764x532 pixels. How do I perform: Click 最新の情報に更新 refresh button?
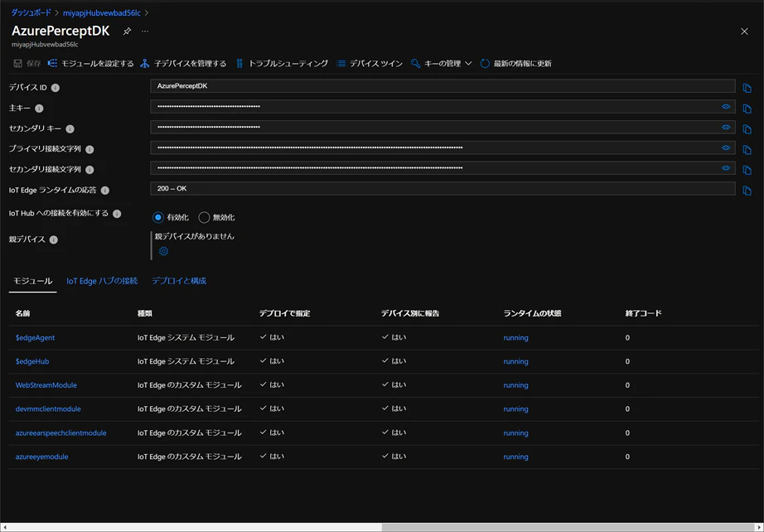click(515, 64)
